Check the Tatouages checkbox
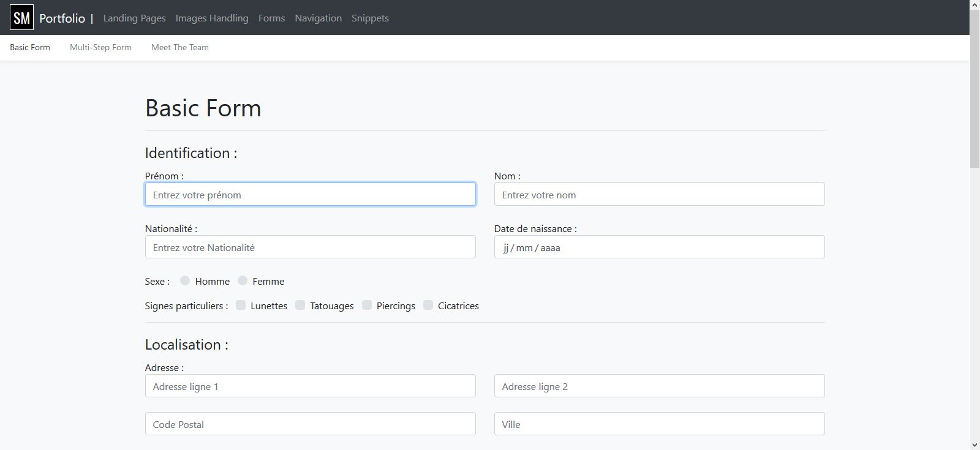The width and height of the screenshot is (980, 450). [x=300, y=305]
